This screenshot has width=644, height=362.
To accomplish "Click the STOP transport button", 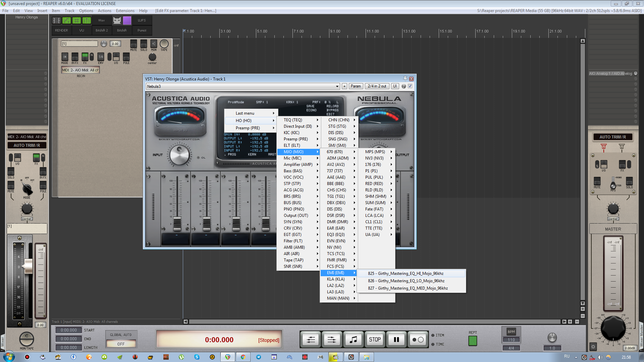I will 375,340.
